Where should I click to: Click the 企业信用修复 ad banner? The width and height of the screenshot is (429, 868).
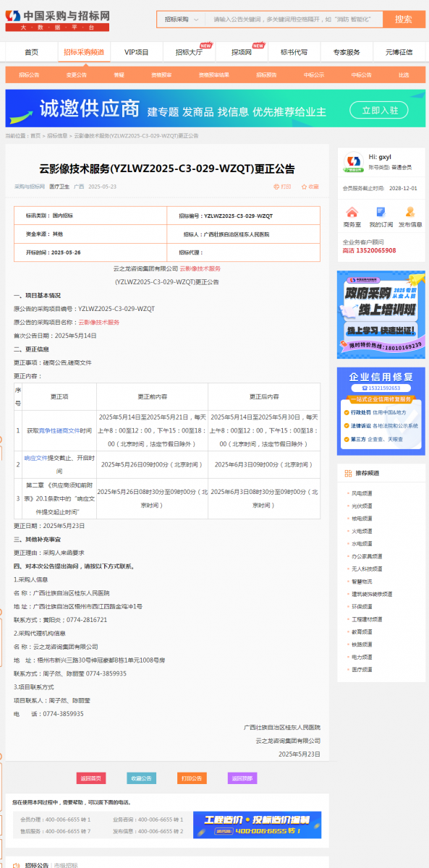pos(381,412)
